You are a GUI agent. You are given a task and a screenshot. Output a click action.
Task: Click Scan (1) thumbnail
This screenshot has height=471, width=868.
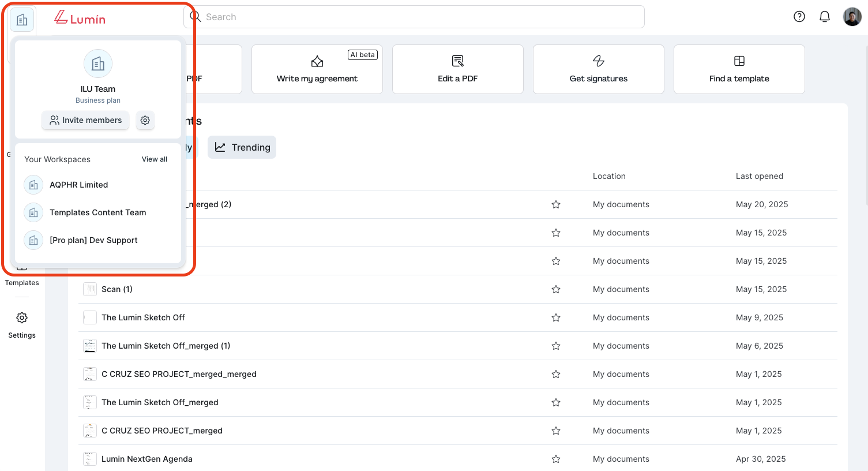click(90, 289)
